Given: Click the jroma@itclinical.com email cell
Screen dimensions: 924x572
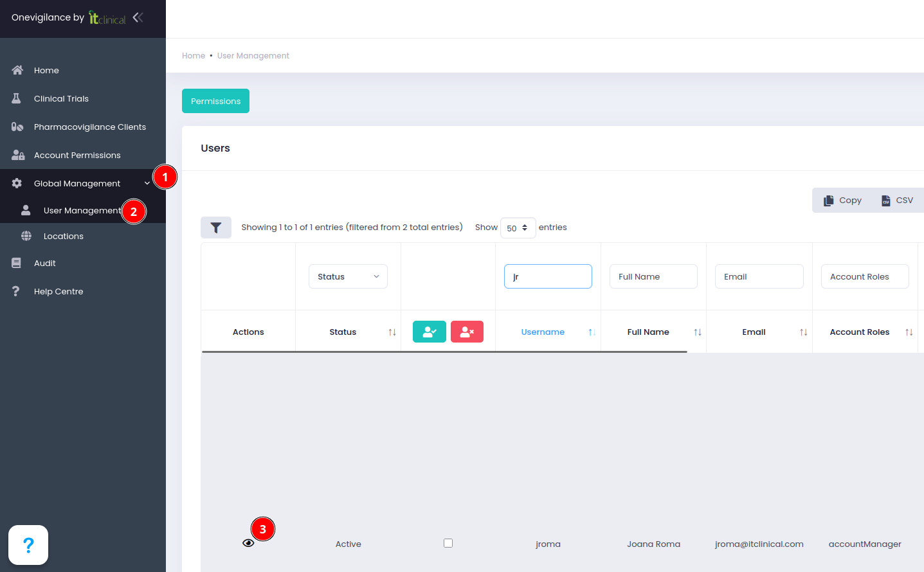Looking at the screenshot, I should coord(759,544).
